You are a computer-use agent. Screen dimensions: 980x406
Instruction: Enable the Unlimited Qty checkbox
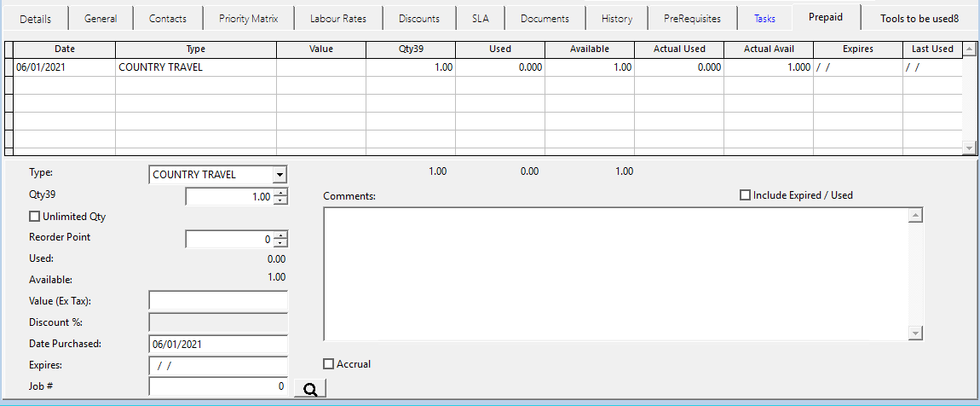(x=35, y=217)
